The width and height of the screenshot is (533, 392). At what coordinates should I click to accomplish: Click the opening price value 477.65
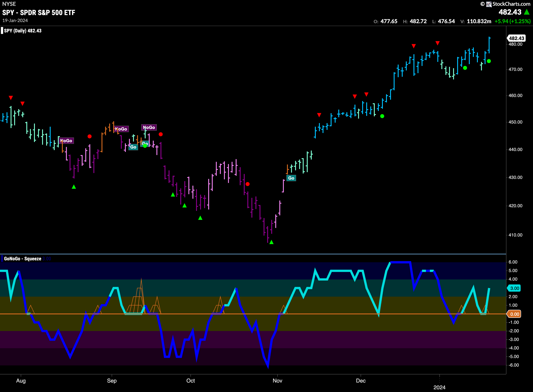pyautogui.click(x=389, y=21)
